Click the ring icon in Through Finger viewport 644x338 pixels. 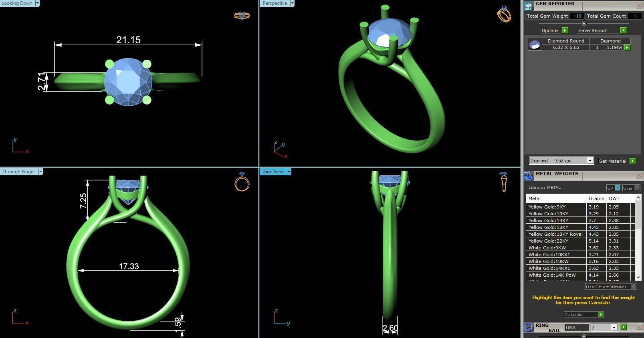tap(242, 182)
